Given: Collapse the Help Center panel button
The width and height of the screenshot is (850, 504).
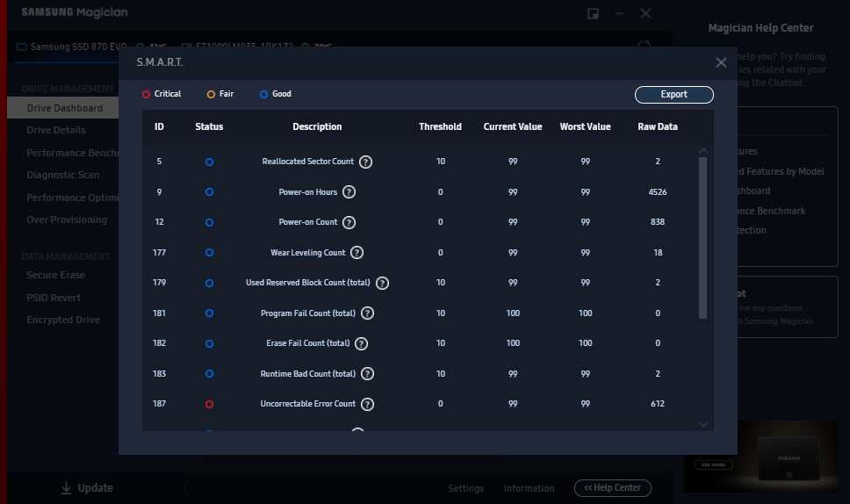Looking at the screenshot, I should pos(613,487).
